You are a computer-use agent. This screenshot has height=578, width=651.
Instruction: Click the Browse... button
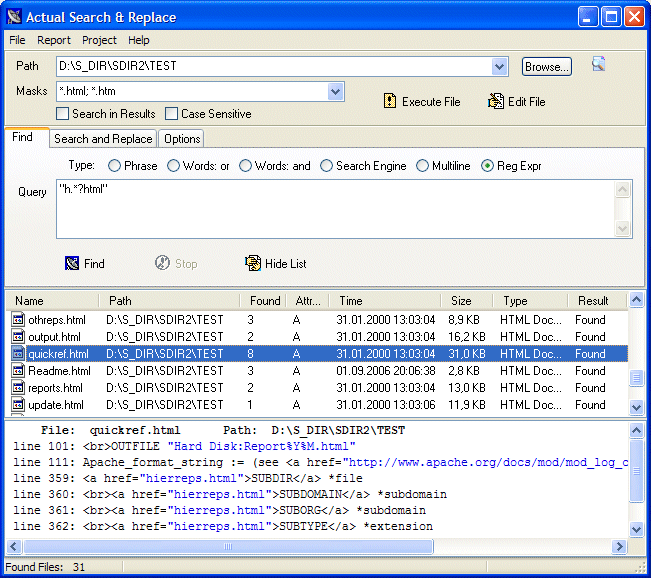(x=546, y=67)
